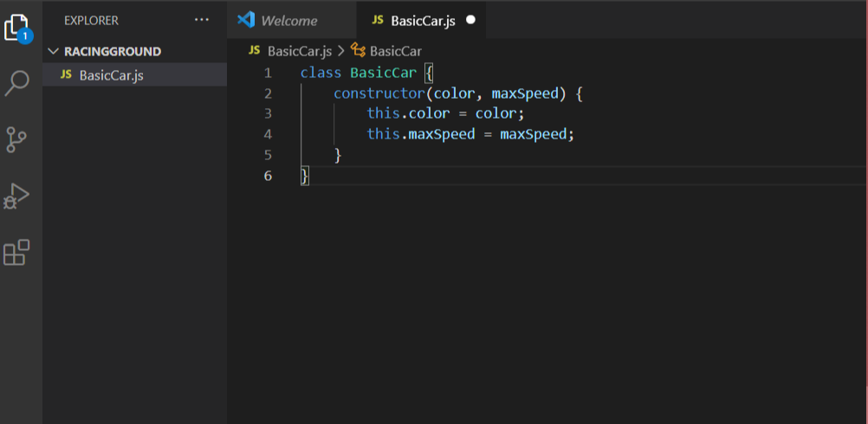Click BasicCar.js in the breadcrumb
This screenshot has width=868, height=424.
(x=300, y=51)
